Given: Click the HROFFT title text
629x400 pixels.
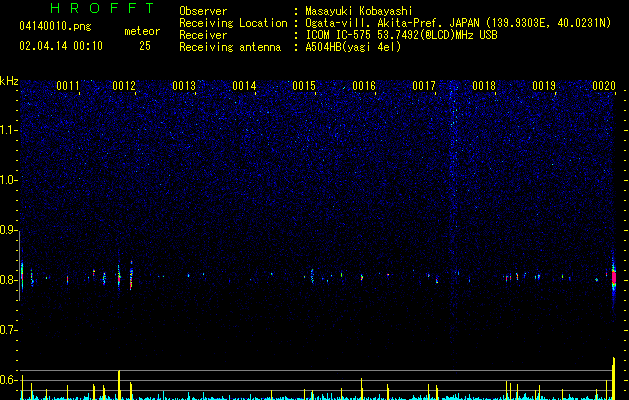Looking at the screenshot, I should (102, 8).
